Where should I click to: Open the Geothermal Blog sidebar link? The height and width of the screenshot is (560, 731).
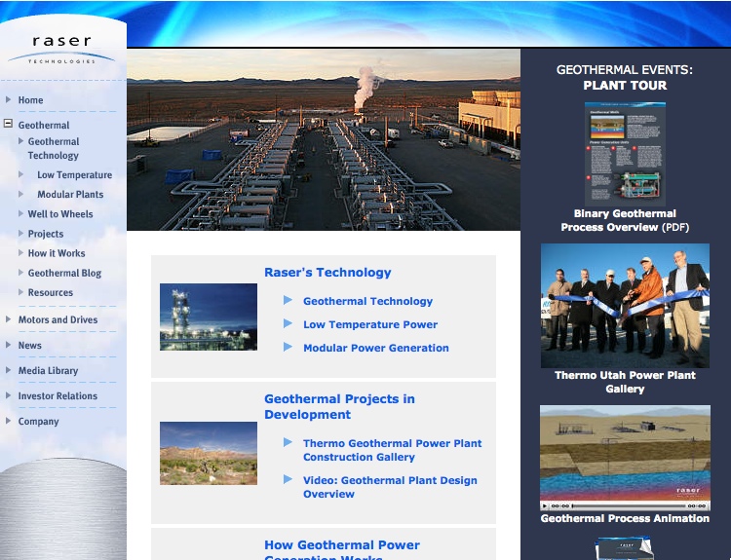(64, 274)
